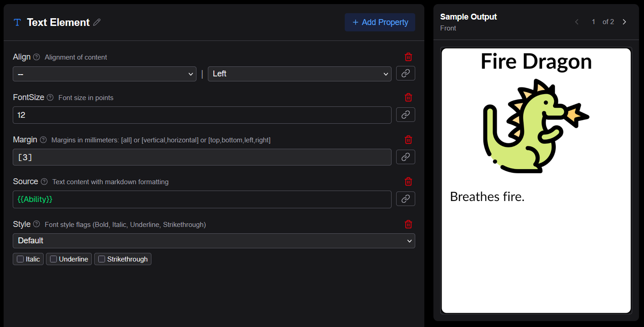
Task: Open the help icon next to Style
Action: tap(37, 224)
